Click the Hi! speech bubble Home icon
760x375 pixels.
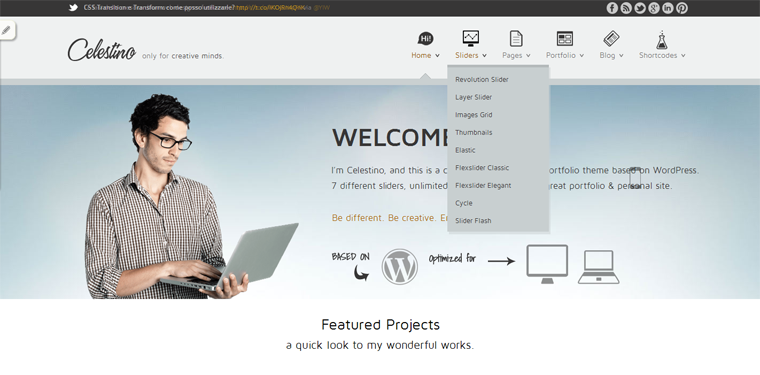425,39
